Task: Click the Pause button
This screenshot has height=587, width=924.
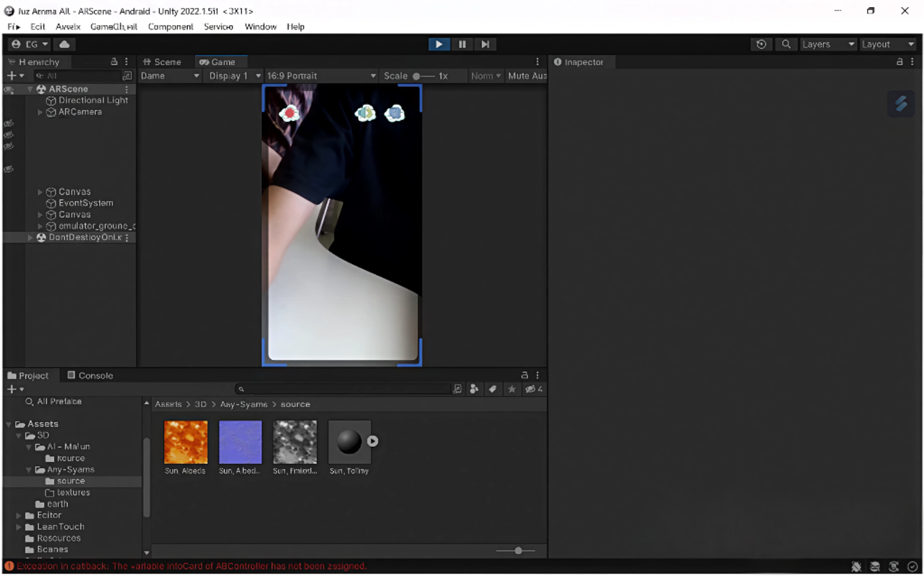Action: pos(462,45)
